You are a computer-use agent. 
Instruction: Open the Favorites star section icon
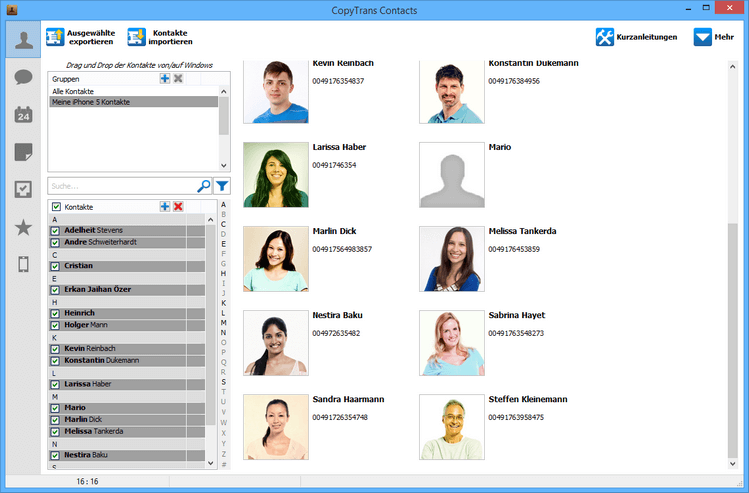click(23, 227)
